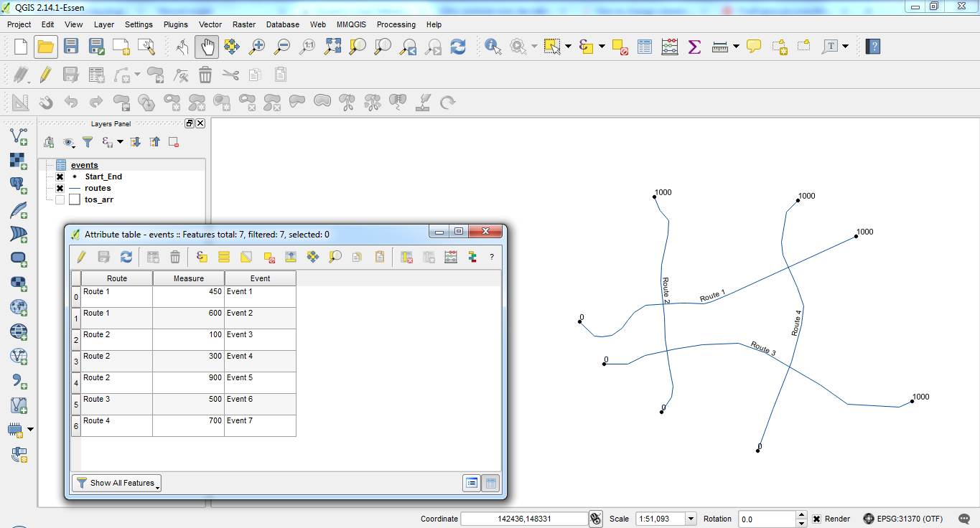Switch attribute table to form view
The image size is (980, 528).
472,483
